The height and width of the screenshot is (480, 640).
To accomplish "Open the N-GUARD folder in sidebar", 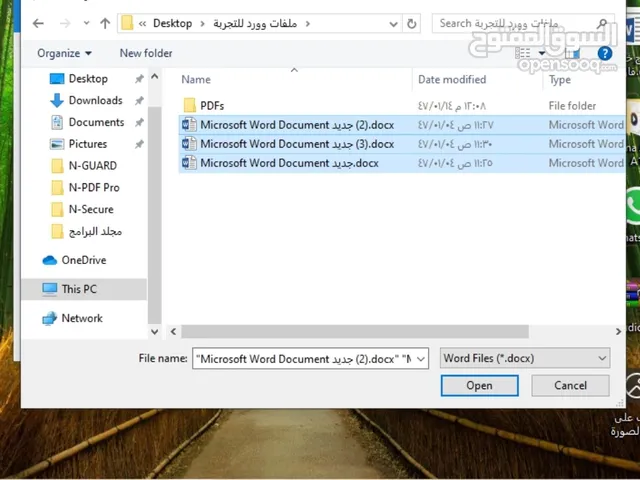I will [x=93, y=165].
